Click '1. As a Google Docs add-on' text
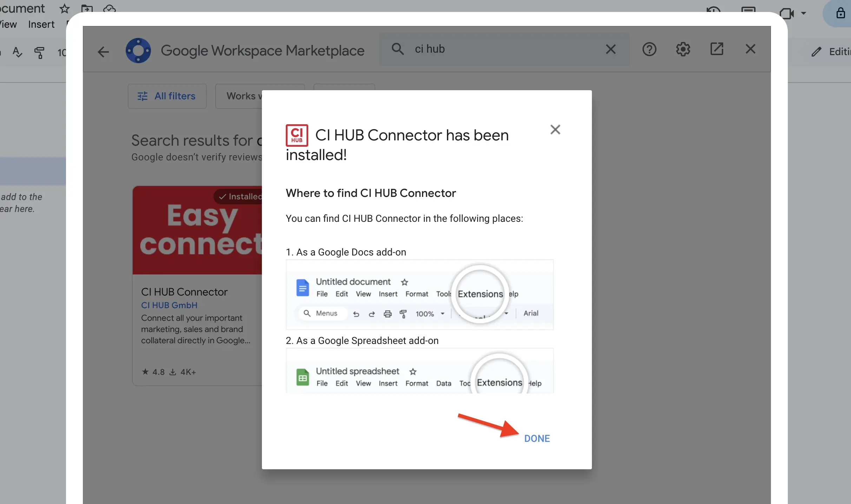Screen dimensions: 851x504 (346, 252)
